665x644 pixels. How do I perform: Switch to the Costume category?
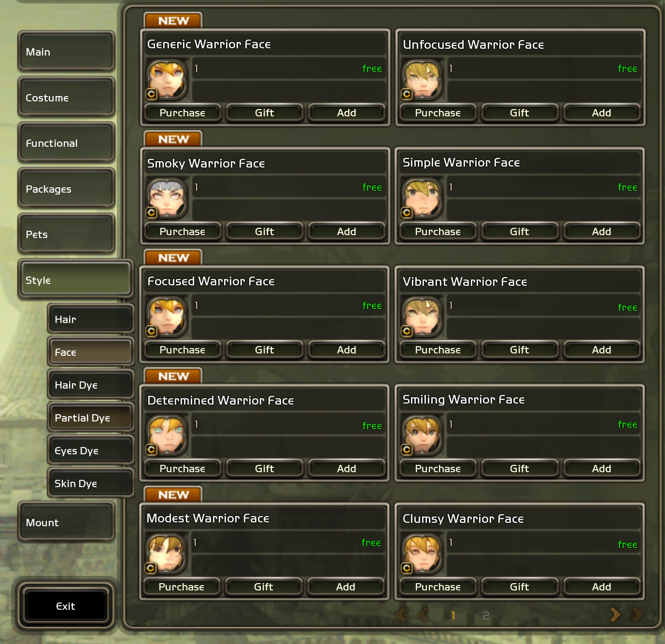pyautogui.click(x=67, y=98)
